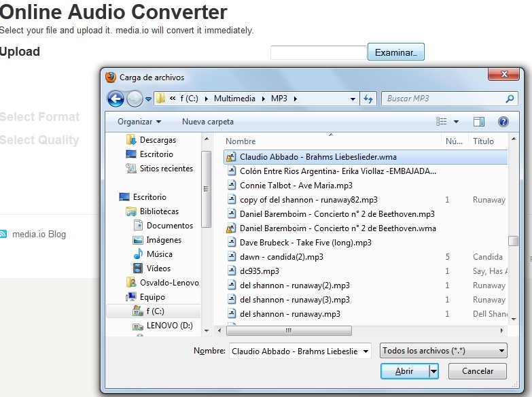Select Equipo in the navigation tree
Image resolution: width=532 pixels, height=397 pixels.
pyautogui.click(x=152, y=297)
